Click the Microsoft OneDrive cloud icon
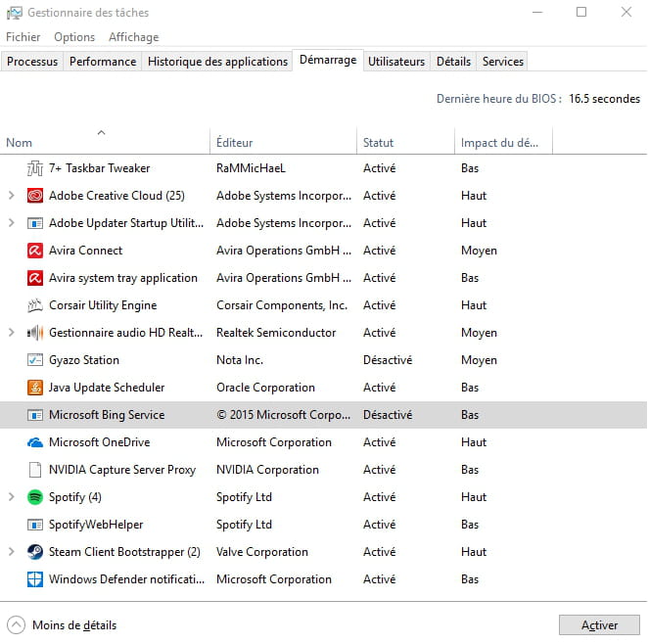The image size is (648, 644). click(35, 442)
